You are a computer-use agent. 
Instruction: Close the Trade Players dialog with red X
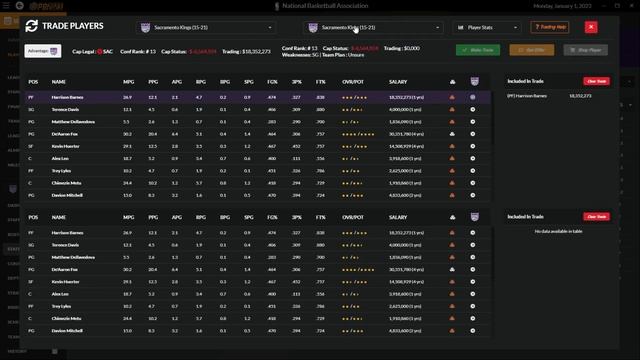pyautogui.click(x=591, y=27)
